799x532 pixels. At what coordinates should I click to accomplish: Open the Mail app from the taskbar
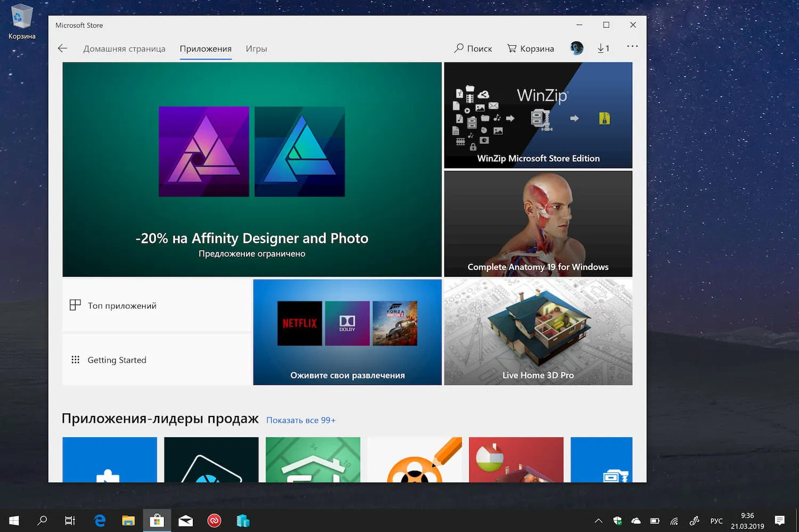[185, 520]
